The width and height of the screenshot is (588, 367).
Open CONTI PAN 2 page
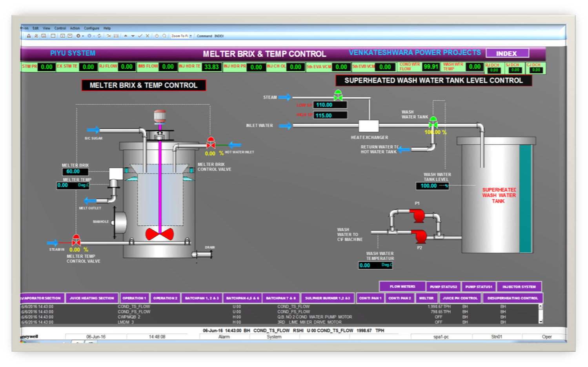point(399,298)
